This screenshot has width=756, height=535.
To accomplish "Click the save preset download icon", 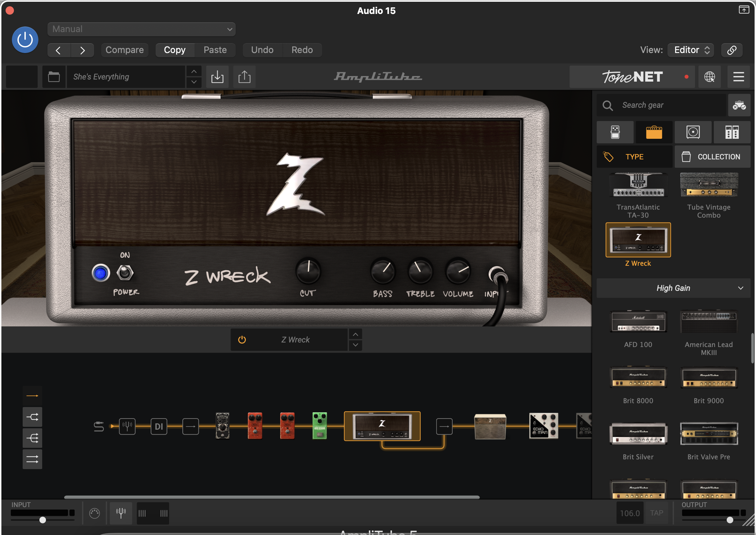I will pyautogui.click(x=217, y=77).
